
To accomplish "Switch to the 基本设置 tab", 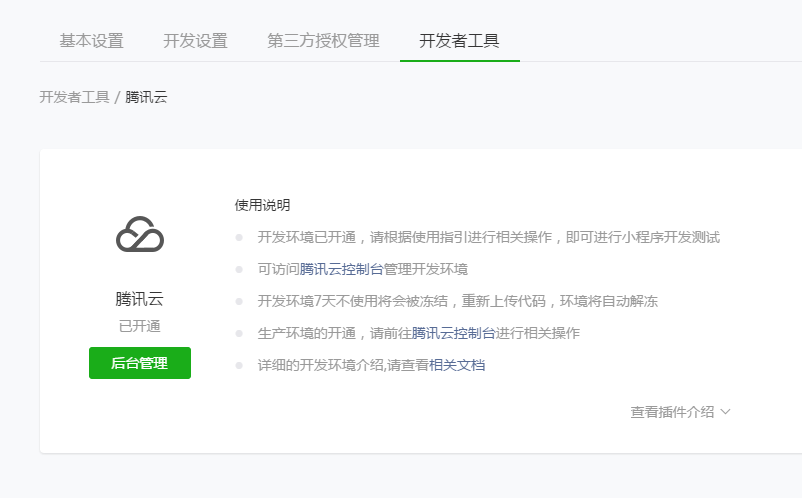I will [91, 41].
